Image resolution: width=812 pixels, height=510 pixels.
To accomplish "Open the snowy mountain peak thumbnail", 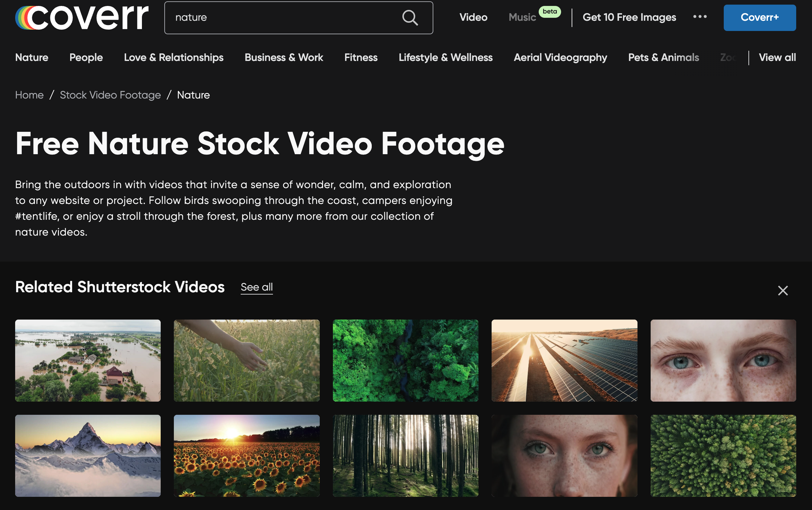I will (88, 455).
